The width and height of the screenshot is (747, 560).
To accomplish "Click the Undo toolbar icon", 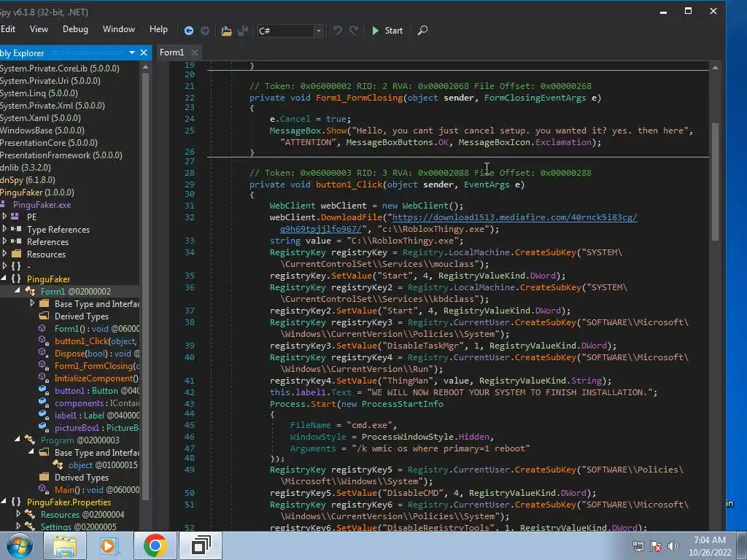I will 337,31.
